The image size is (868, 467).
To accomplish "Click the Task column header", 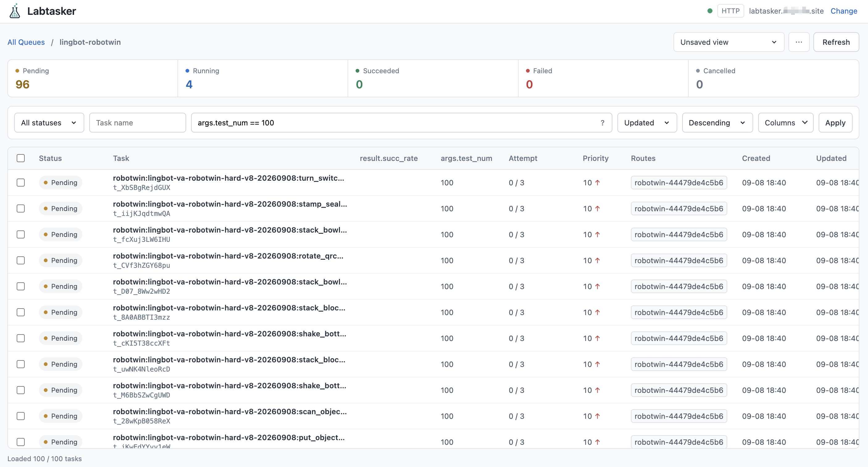I will pos(121,158).
